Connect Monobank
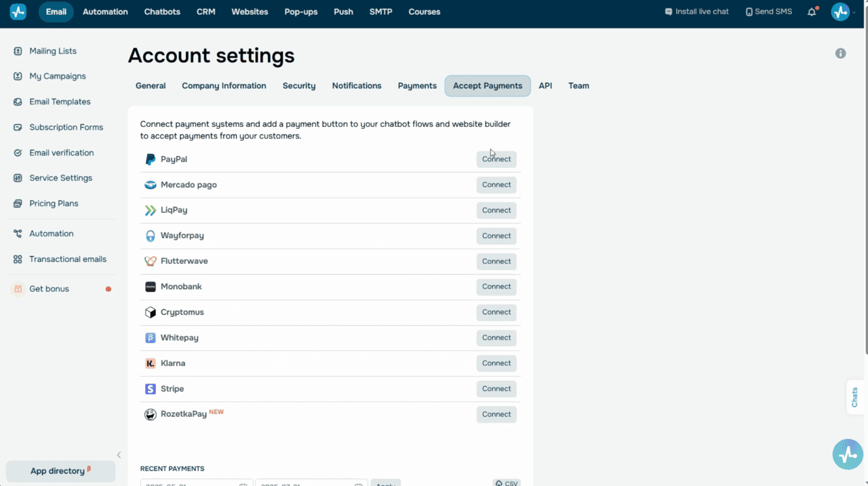This screenshot has width=868, height=486. tap(496, 287)
